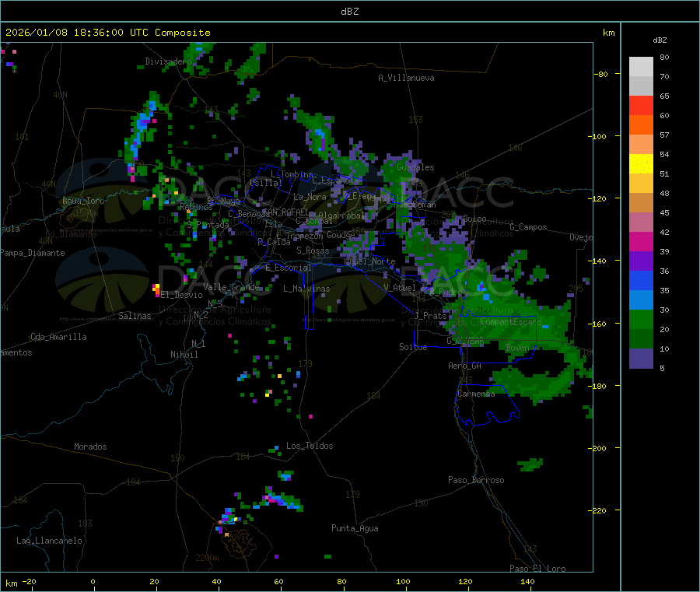The width and height of the screenshot is (700, 592).
Task: Click the Los_Toldos label
Action: coord(310,446)
